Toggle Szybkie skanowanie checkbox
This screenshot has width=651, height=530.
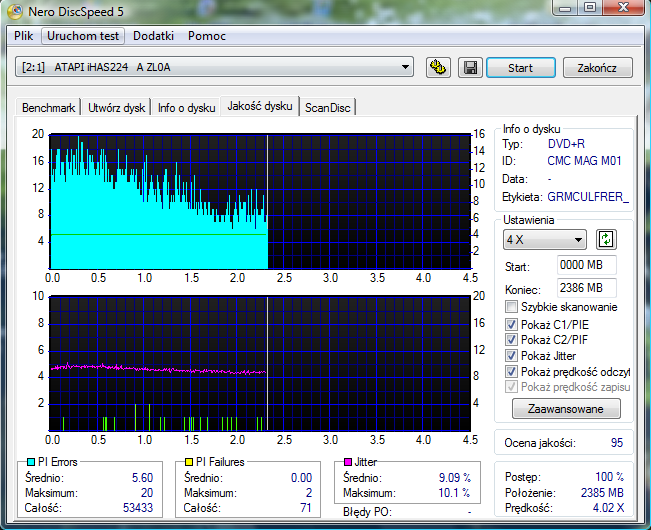[512, 307]
